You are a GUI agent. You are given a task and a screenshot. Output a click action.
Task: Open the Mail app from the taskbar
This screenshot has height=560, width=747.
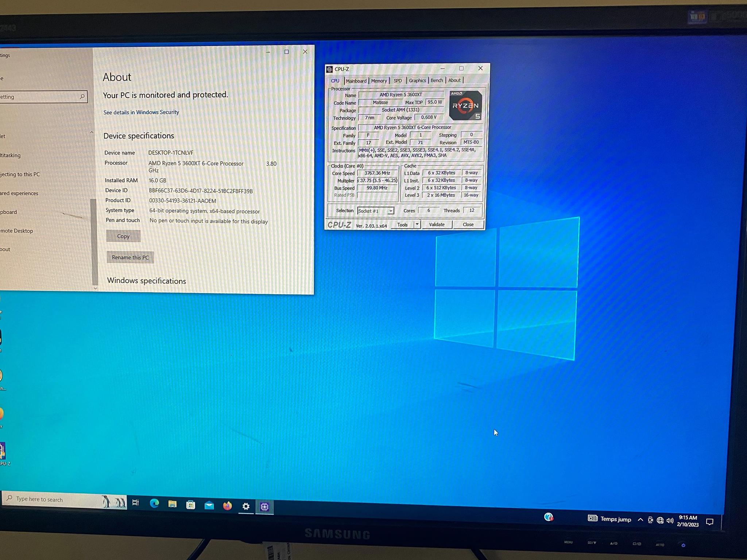pyautogui.click(x=209, y=505)
